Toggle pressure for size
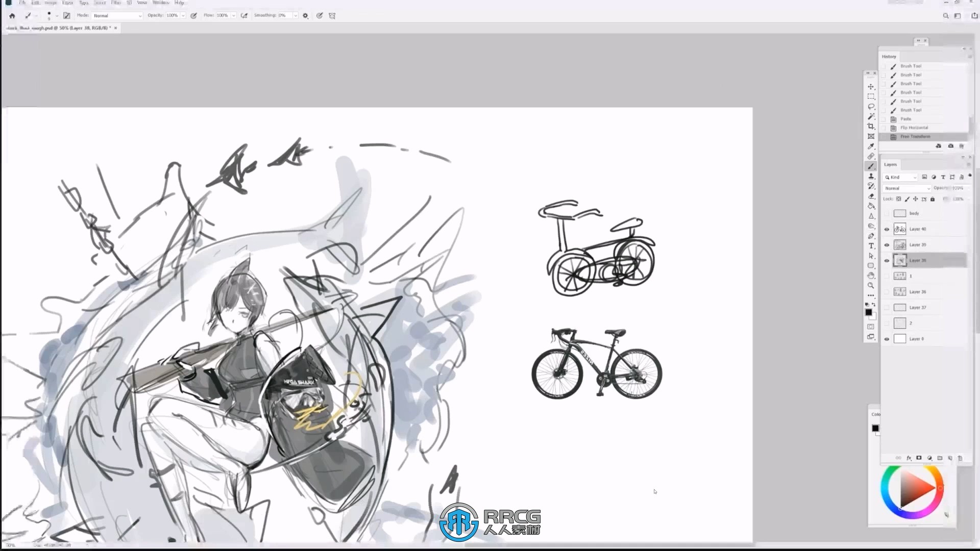980x551 pixels. tap(319, 16)
